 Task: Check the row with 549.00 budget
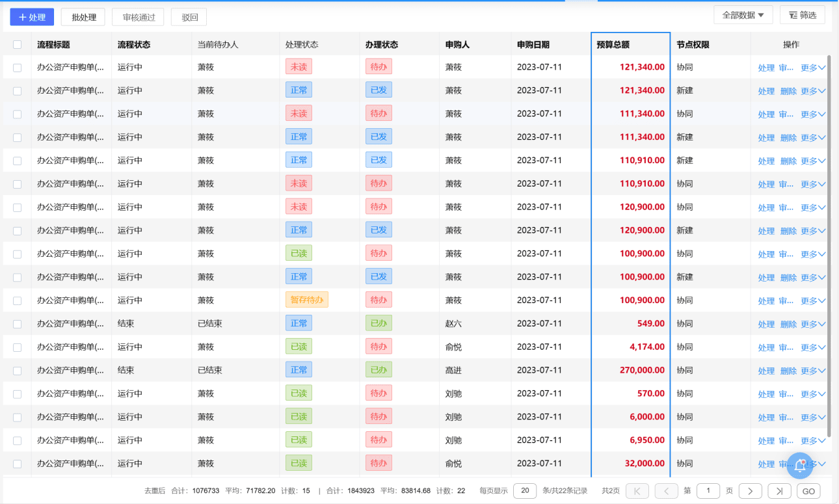[18, 324]
